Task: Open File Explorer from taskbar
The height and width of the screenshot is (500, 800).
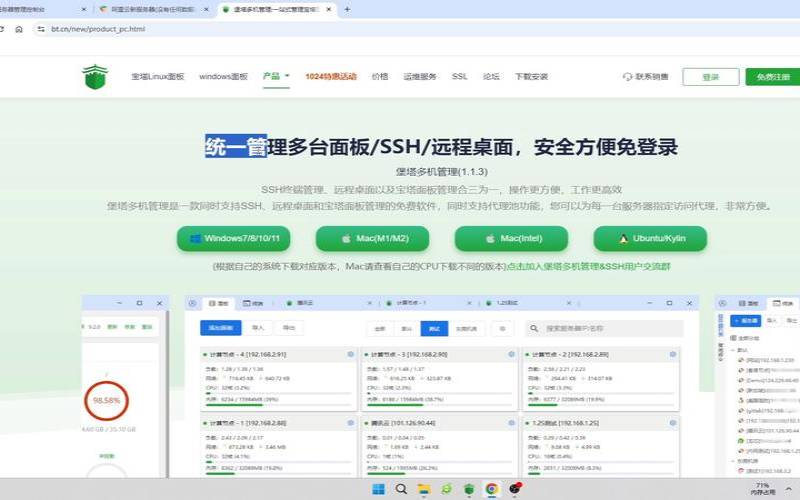Action: pos(424,489)
